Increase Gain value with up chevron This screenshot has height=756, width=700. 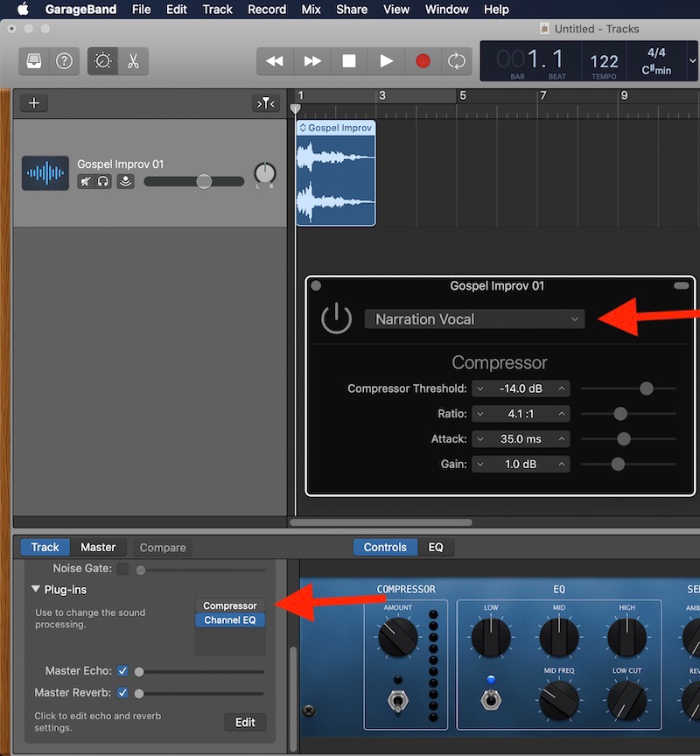tap(562, 464)
